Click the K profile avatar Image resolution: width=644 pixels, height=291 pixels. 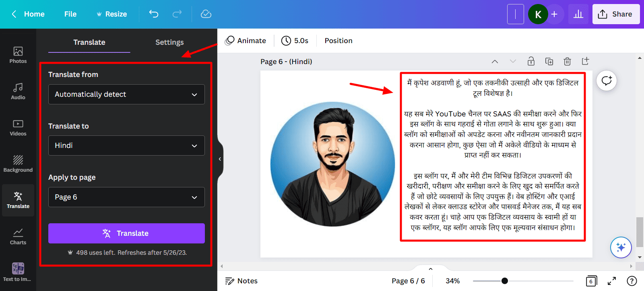point(538,14)
